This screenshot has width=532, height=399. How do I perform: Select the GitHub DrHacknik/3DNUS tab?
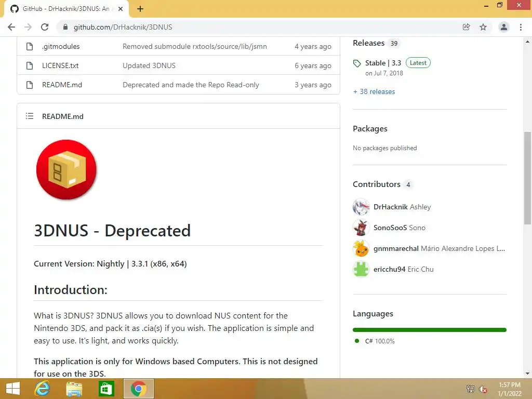(66, 9)
